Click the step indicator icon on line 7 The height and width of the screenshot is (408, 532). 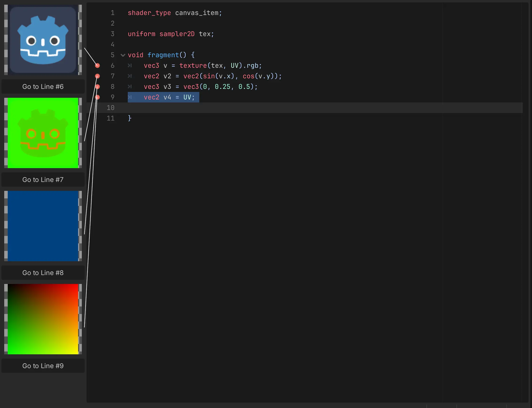click(x=130, y=76)
